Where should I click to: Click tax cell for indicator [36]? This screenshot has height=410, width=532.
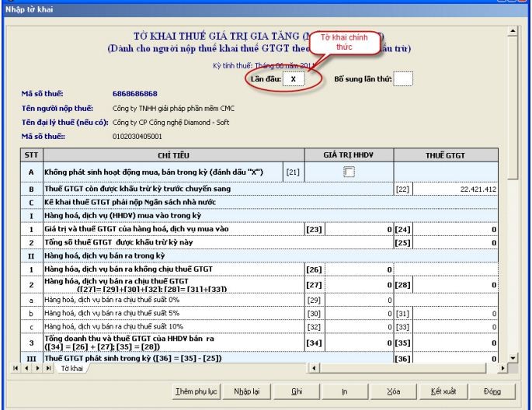pyautogui.click(x=455, y=358)
